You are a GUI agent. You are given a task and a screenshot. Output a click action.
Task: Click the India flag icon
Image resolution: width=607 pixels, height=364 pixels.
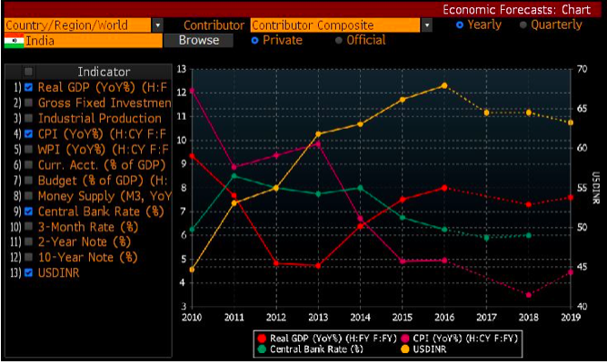tap(14, 41)
